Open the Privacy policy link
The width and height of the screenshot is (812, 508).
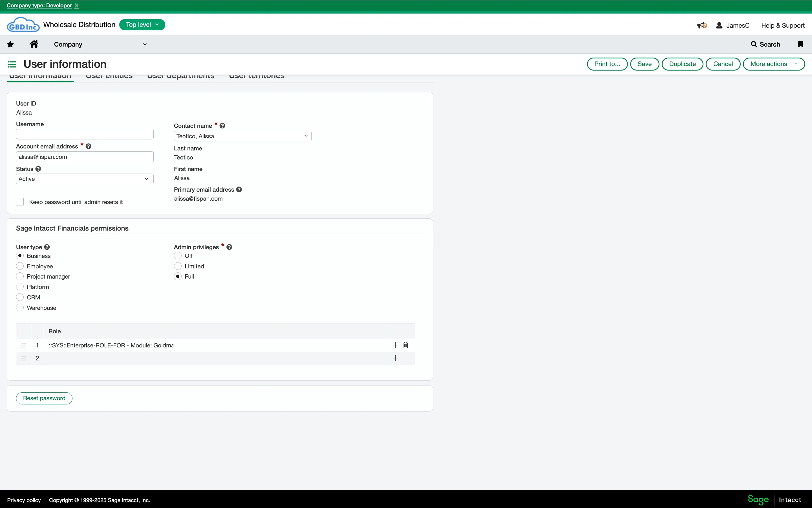point(24,500)
